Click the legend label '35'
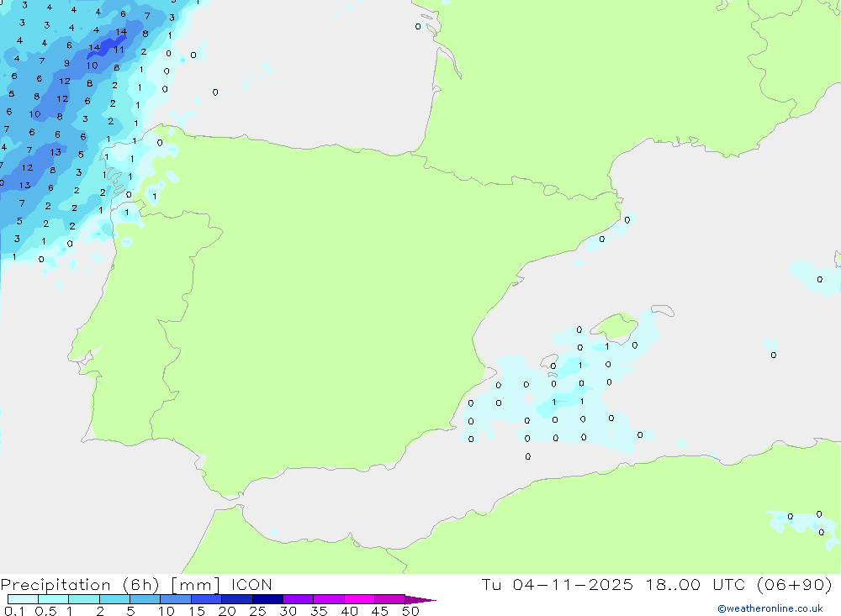841x616 pixels. tap(319, 611)
